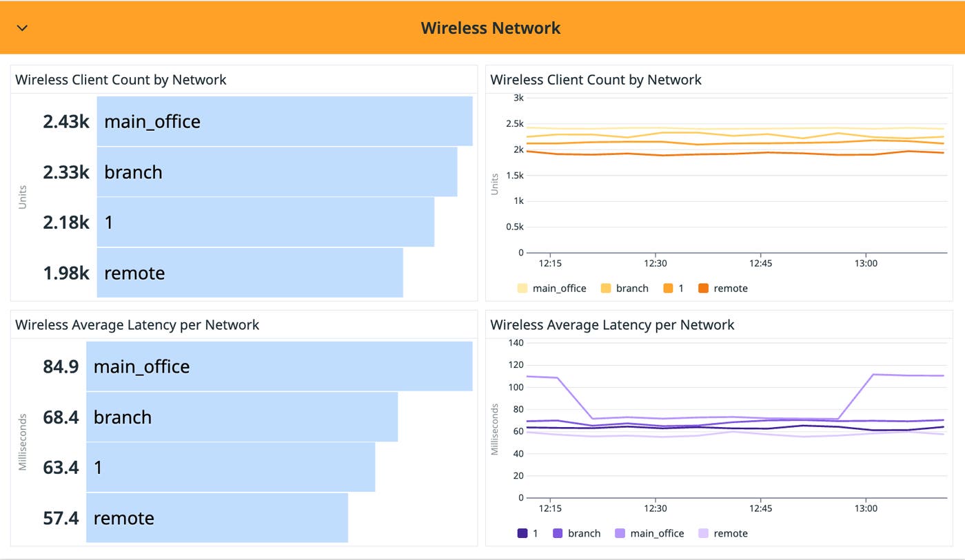Viewport: 965px width, 560px height.
Task: Click the dark purple swatch for series 1
Action: click(522, 533)
